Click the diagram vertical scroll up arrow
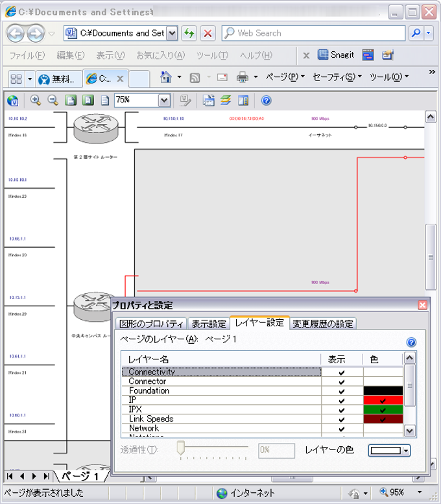The width and height of the screenshot is (441, 504). [x=431, y=116]
